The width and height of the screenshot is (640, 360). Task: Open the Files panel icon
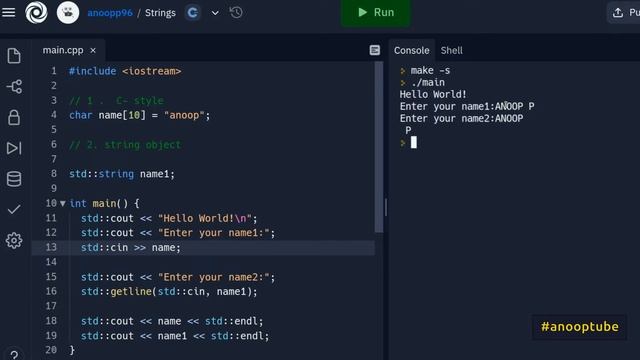point(14,56)
